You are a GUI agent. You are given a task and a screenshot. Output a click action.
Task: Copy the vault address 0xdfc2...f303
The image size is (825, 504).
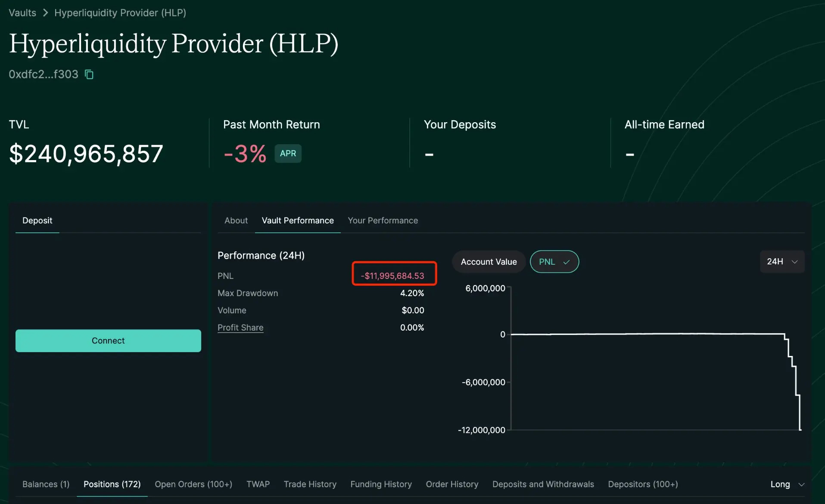click(89, 74)
